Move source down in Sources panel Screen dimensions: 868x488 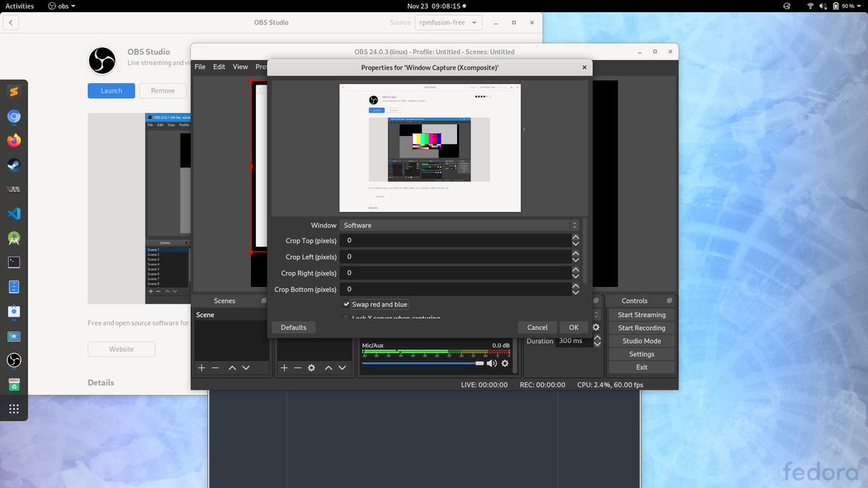(342, 368)
